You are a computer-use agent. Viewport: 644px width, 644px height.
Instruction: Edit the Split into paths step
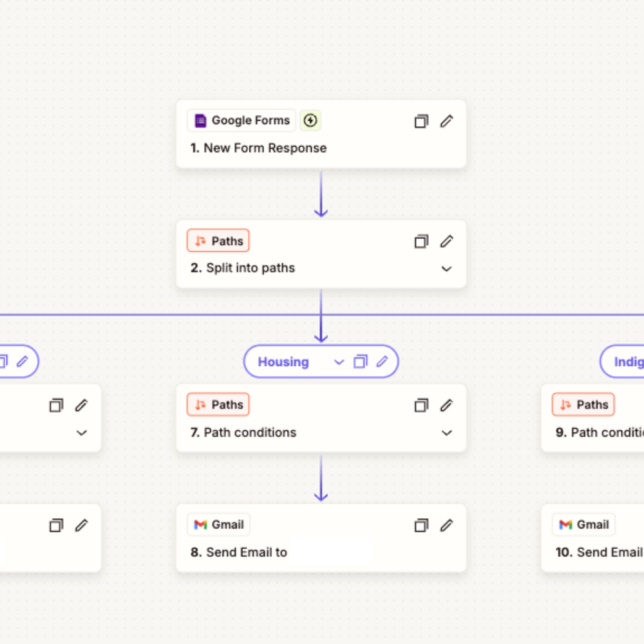pos(447,241)
